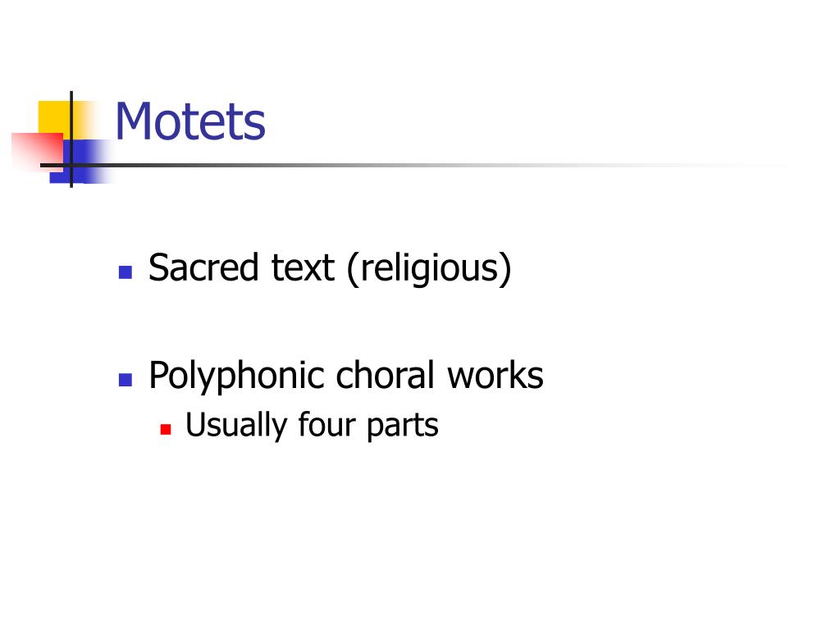
Task: Click the word "Usually" in the sub-bullet
Action: point(235,426)
